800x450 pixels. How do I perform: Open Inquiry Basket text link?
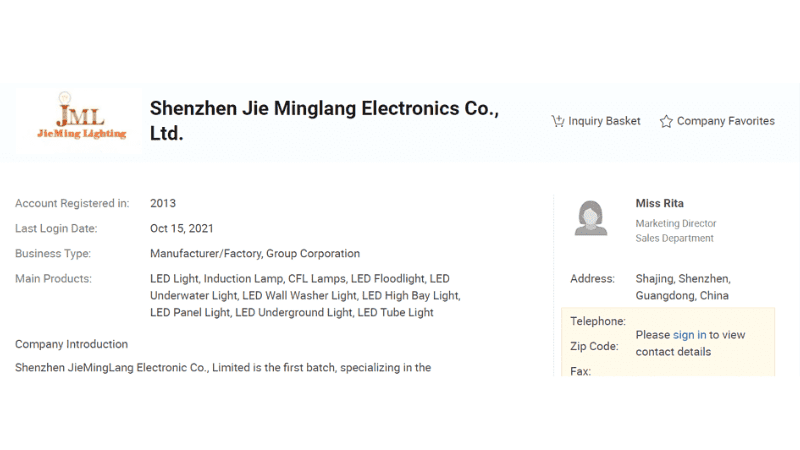[x=604, y=121]
